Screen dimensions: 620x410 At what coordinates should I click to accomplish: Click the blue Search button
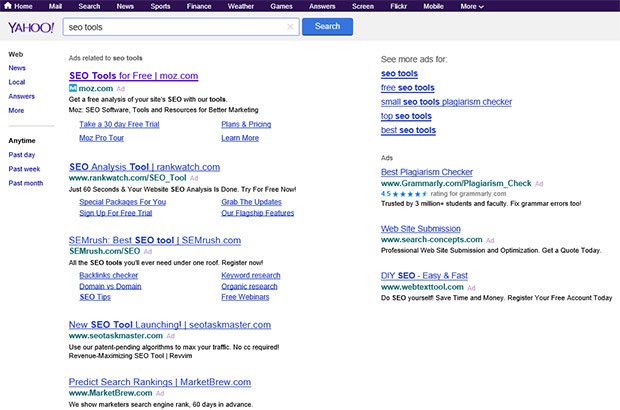(x=327, y=26)
